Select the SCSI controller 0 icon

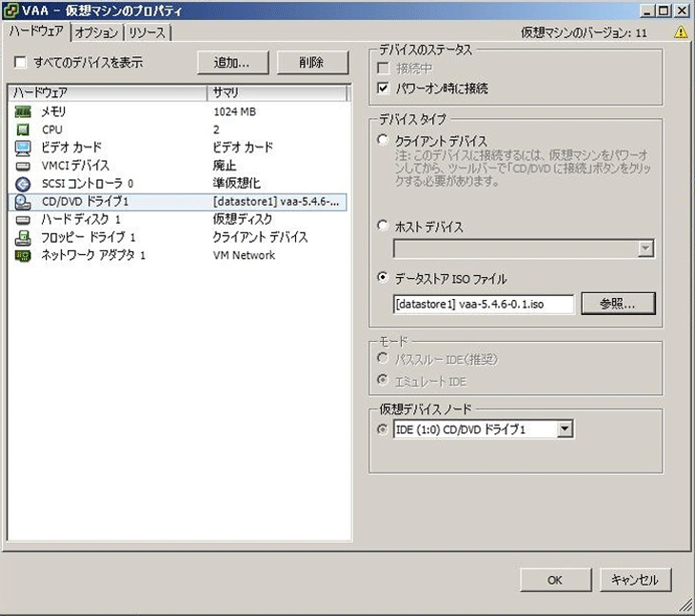point(24,183)
